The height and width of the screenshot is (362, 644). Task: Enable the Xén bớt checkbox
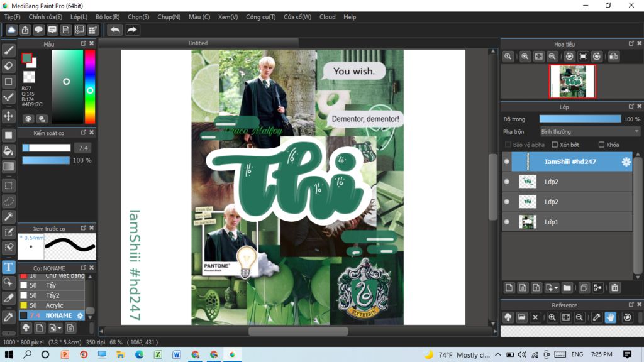555,145
